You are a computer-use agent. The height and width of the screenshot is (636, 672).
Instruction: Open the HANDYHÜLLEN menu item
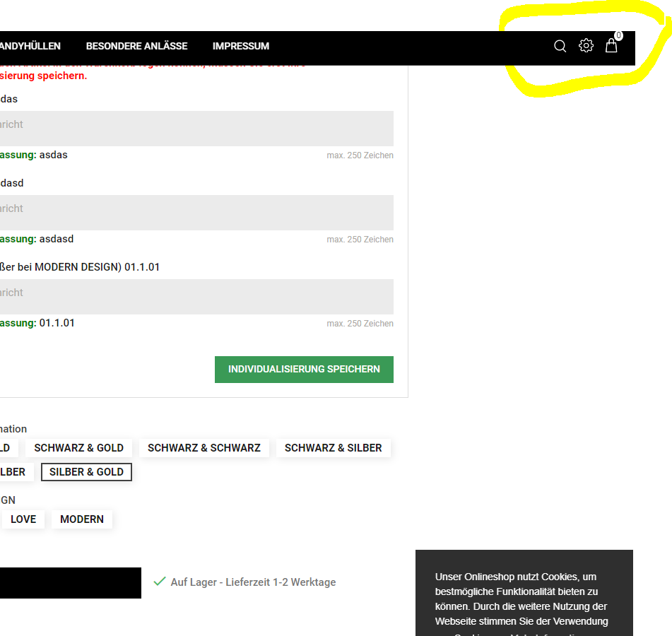point(30,46)
